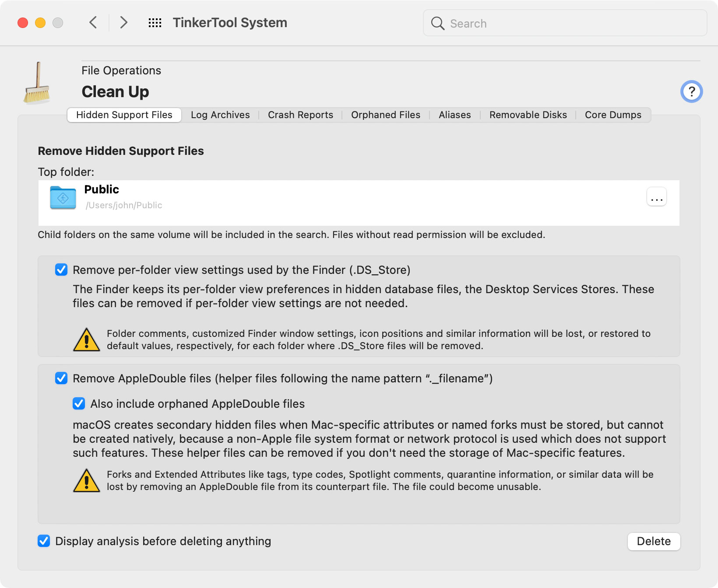Click the Public folder name
The height and width of the screenshot is (588, 718).
tap(102, 189)
